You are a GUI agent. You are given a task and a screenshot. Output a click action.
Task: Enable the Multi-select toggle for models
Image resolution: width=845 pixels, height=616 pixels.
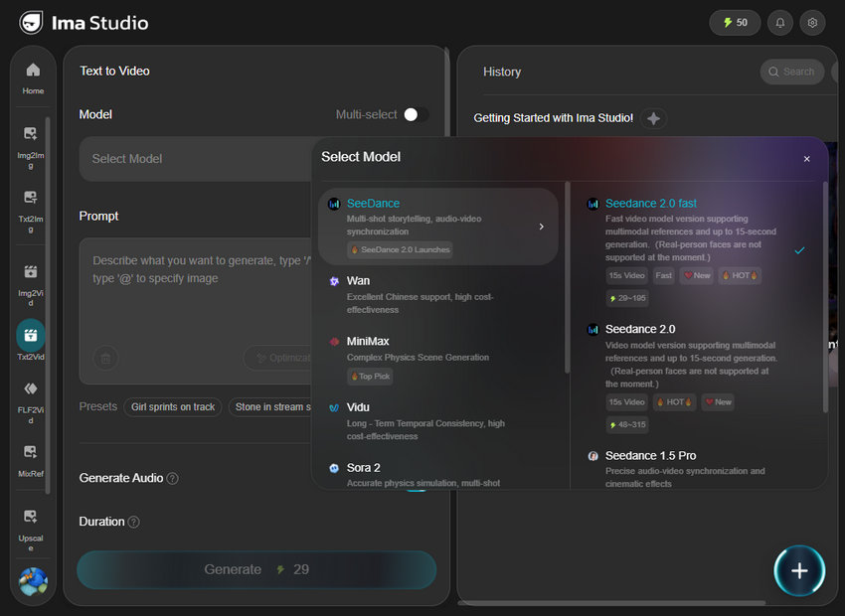[417, 114]
